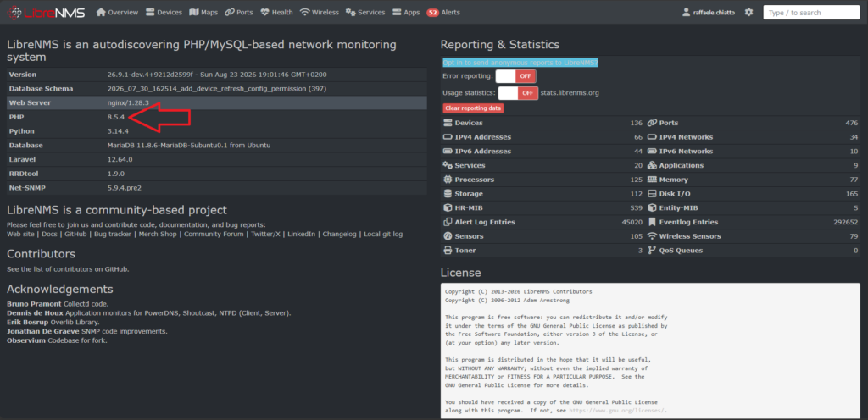Click the Wireless Sensors wifi icon
This screenshot has width=868, height=420.
[x=652, y=236]
